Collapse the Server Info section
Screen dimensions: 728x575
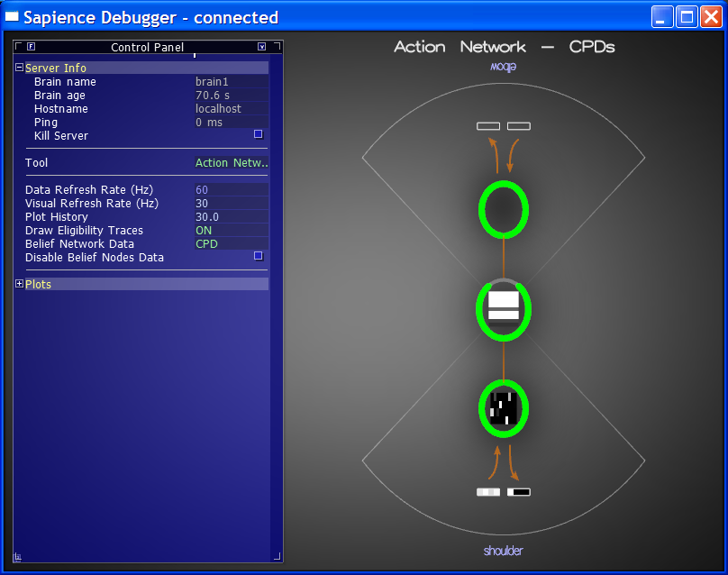[20, 68]
